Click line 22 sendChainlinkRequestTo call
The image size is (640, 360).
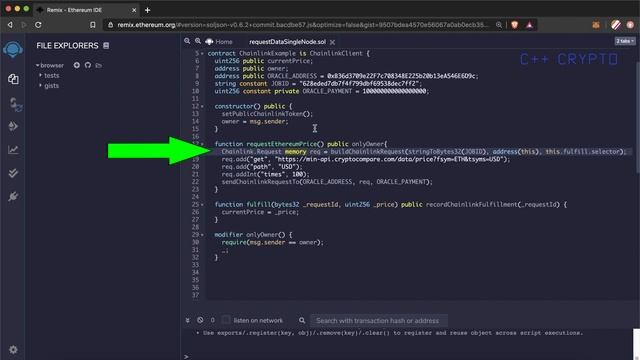coord(327,182)
